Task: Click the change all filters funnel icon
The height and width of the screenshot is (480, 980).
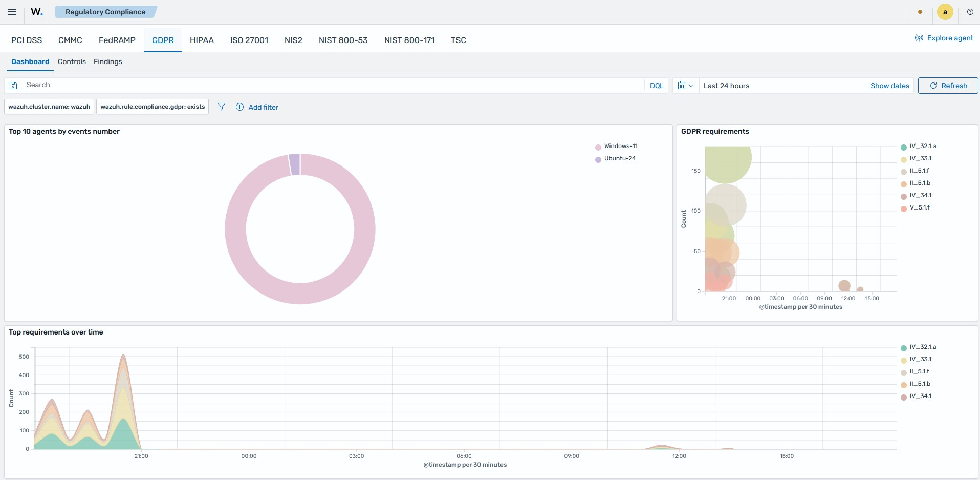Action: [x=222, y=107]
